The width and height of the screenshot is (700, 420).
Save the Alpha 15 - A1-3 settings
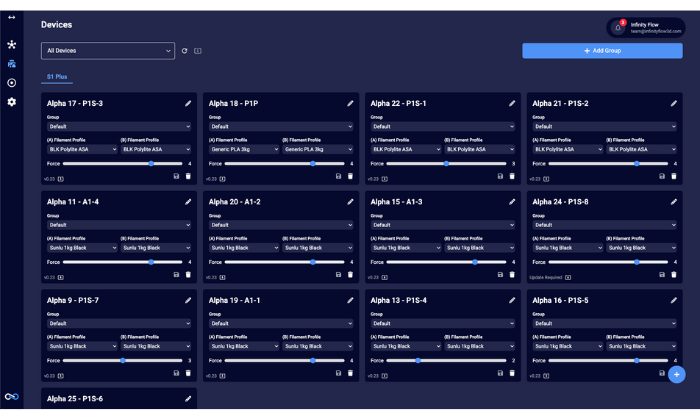[500, 275]
